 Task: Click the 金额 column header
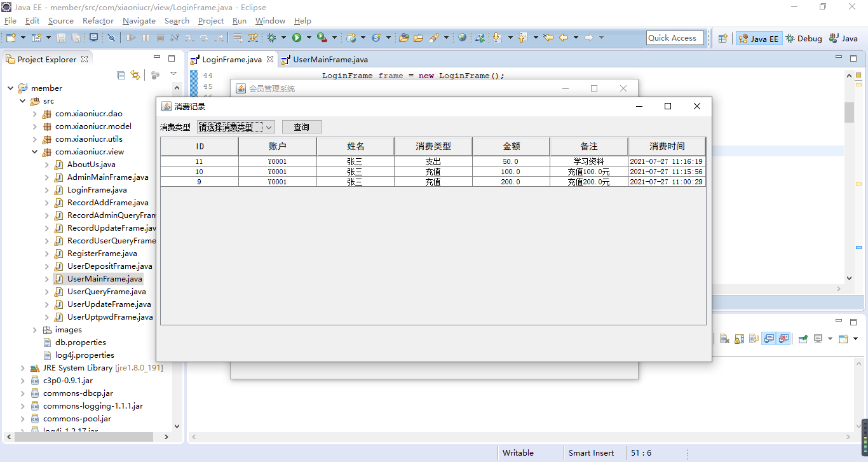click(512, 147)
